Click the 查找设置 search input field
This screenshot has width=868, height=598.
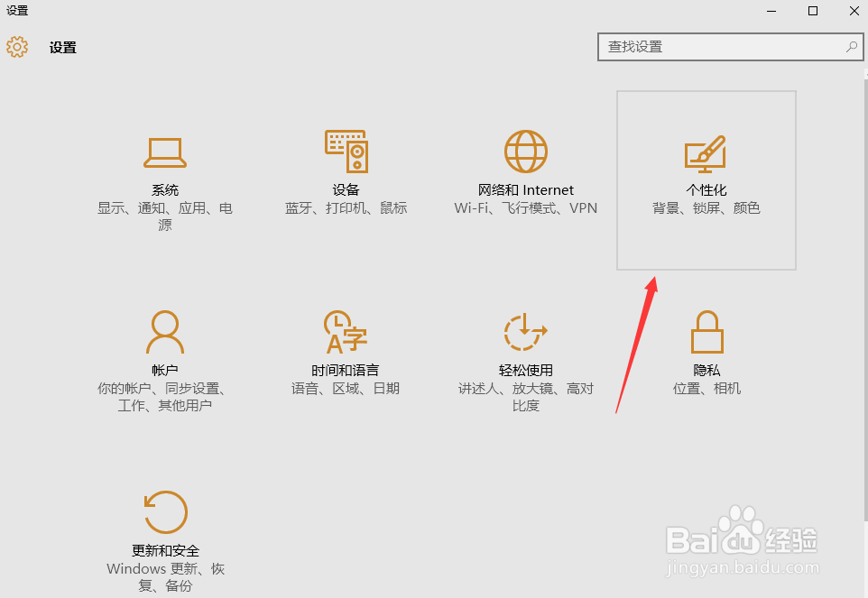pyautogui.click(x=722, y=46)
